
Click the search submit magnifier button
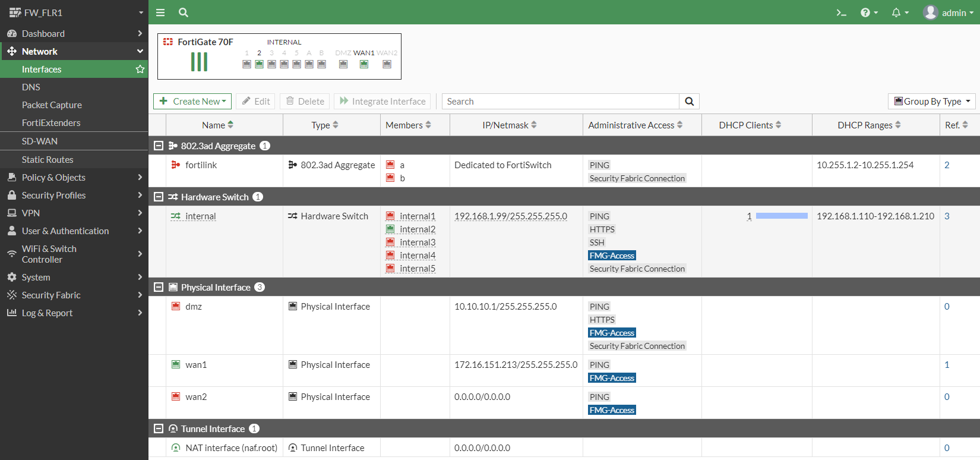click(x=689, y=101)
